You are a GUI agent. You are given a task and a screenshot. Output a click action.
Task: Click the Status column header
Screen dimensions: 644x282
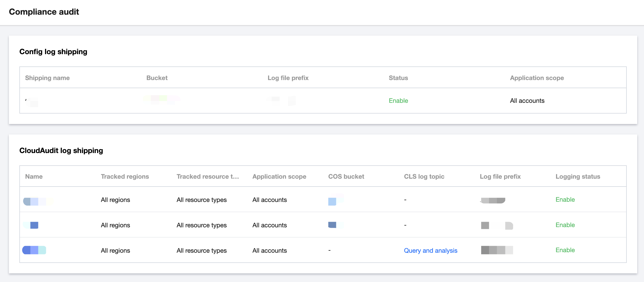point(398,78)
